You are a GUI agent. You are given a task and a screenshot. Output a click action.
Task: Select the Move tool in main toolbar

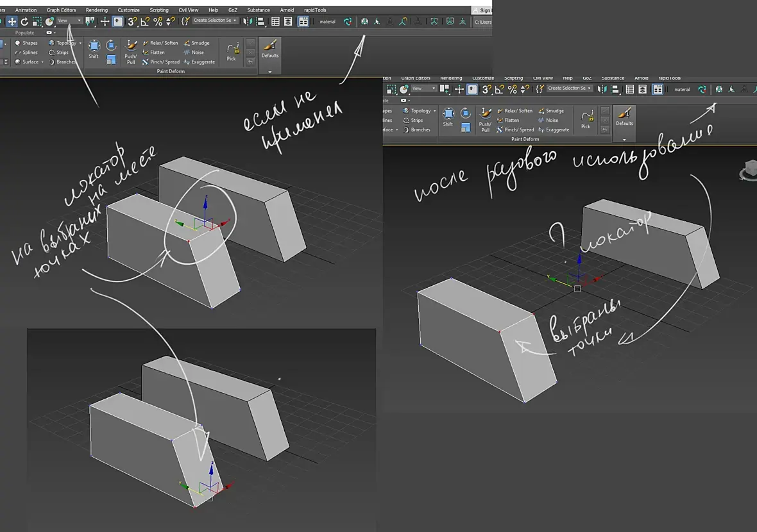click(x=12, y=21)
